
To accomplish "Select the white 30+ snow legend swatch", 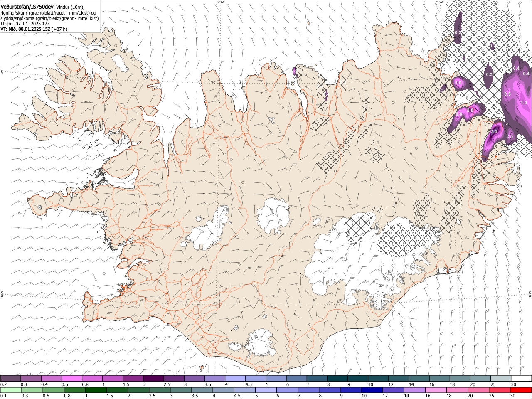I will click(x=521, y=379).
